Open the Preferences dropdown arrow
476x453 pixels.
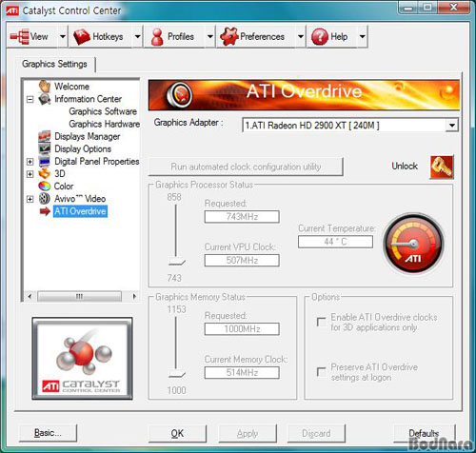pos(301,36)
